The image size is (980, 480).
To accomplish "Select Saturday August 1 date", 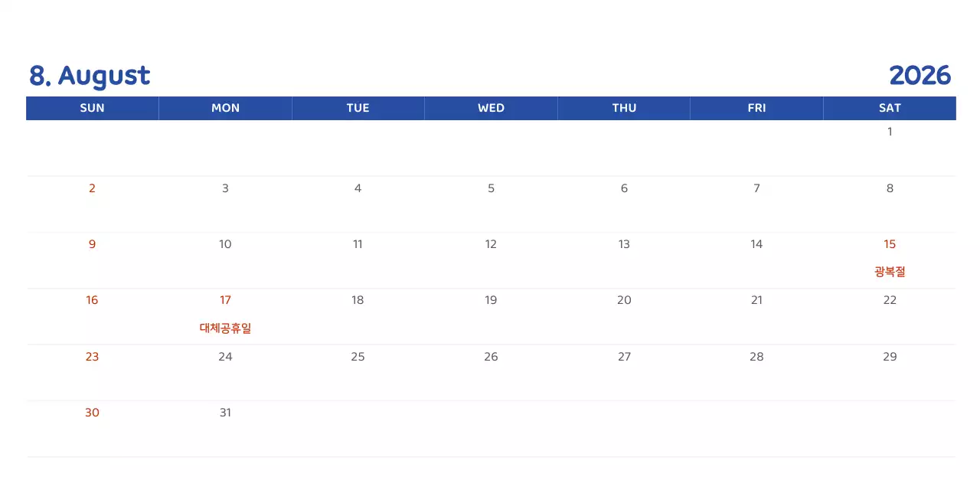I will coord(890,132).
